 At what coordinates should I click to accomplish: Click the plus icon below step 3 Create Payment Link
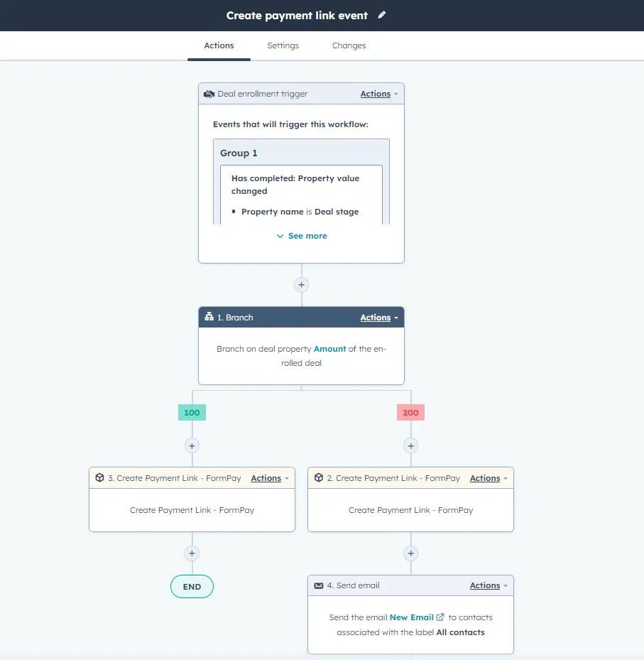[x=192, y=553]
